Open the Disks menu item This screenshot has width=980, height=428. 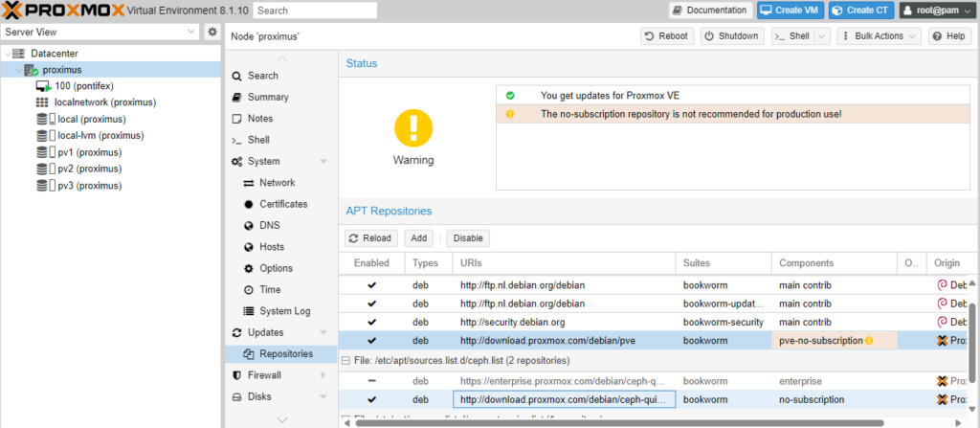click(x=280, y=396)
